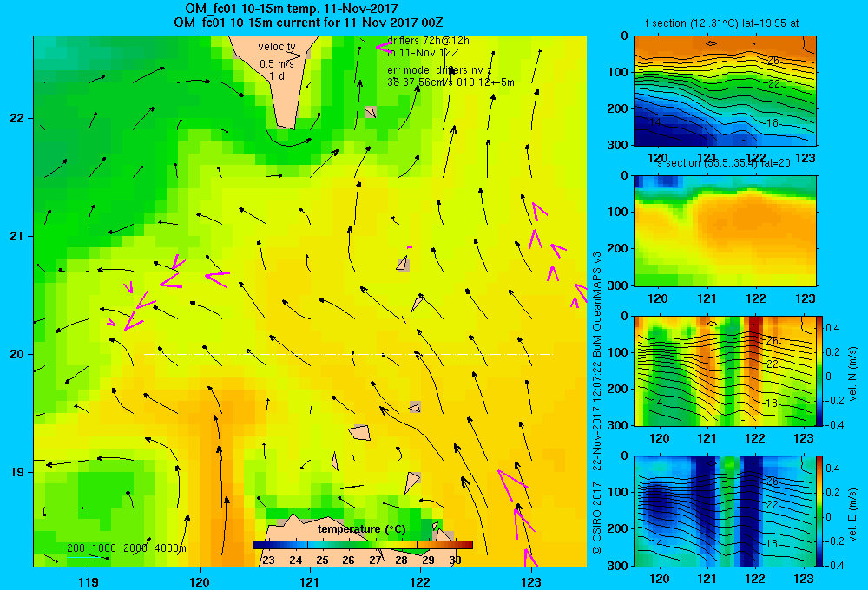
Task: Click the '22' contour label in the vel. E section
Action: coord(773,504)
